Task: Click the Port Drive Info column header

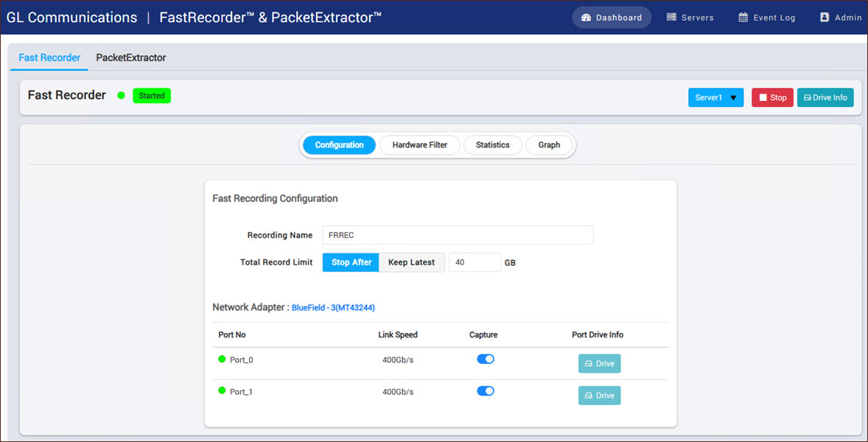Action: pyautogui.click(x=598, y=334)
